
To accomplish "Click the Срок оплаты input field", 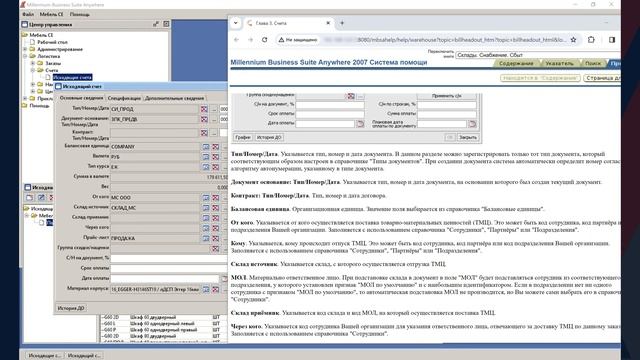I will 169,269.
